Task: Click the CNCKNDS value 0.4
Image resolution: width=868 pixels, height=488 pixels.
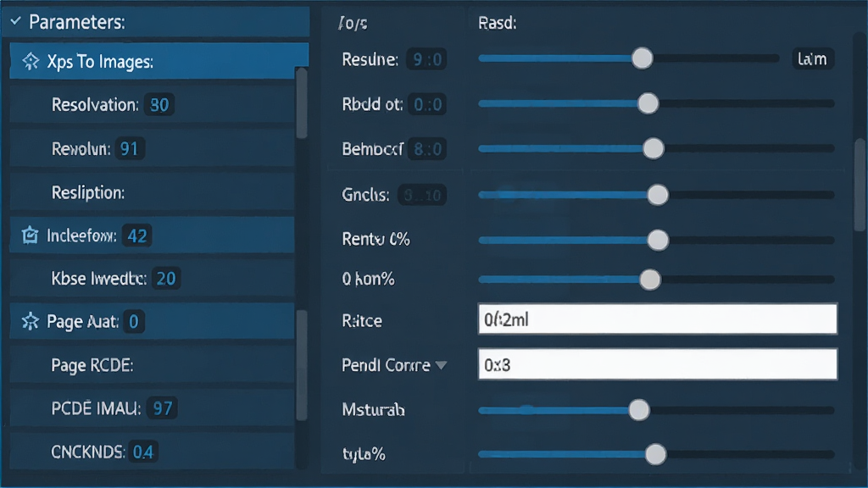Action: pyautogui.click(x=142, y=452)
